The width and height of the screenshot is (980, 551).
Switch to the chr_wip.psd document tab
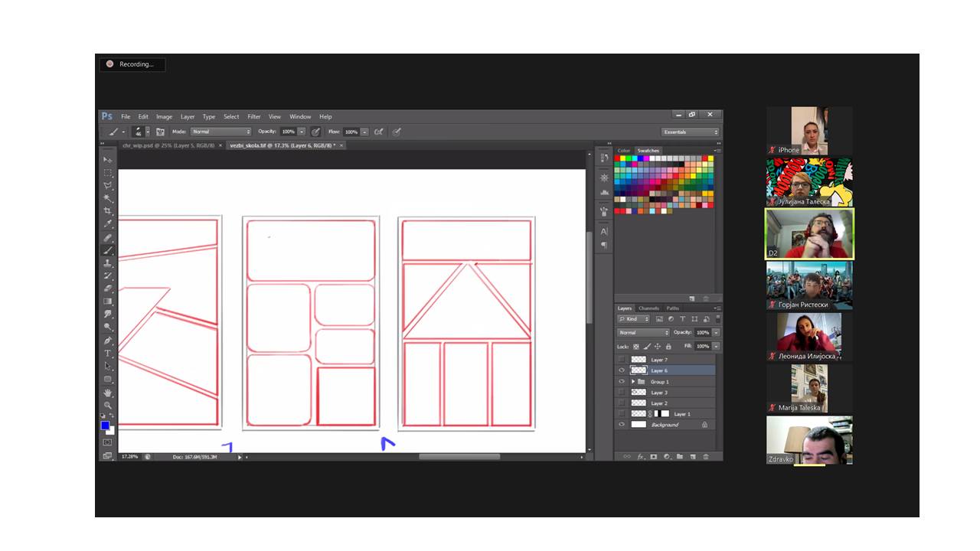click(167, 145)
